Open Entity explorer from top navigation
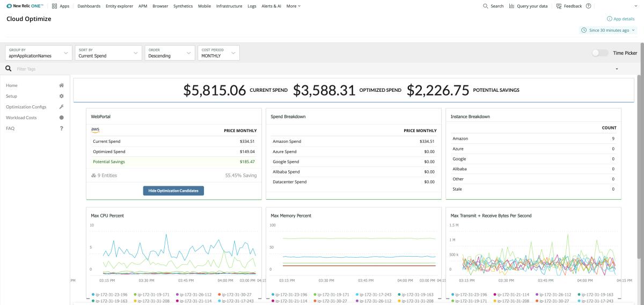 pyautogui.click(x=119, y=6)
